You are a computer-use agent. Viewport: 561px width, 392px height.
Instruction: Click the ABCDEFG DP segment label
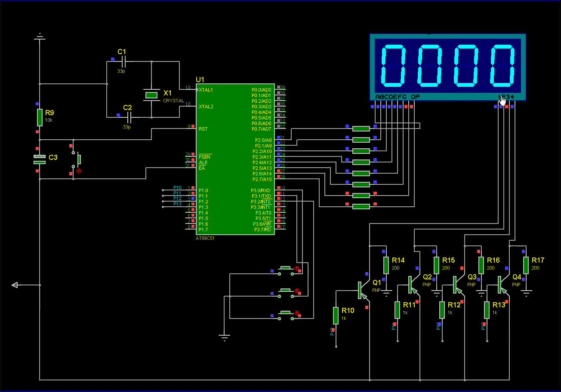[x=397, y=97]
